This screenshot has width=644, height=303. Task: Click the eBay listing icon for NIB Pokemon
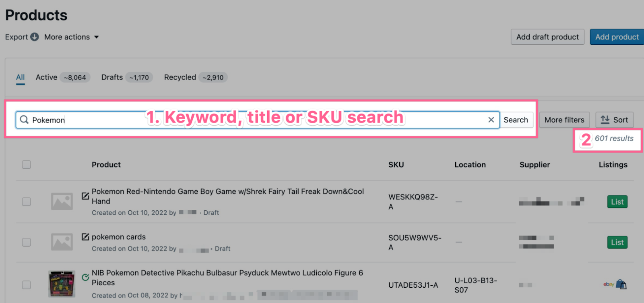608,284
